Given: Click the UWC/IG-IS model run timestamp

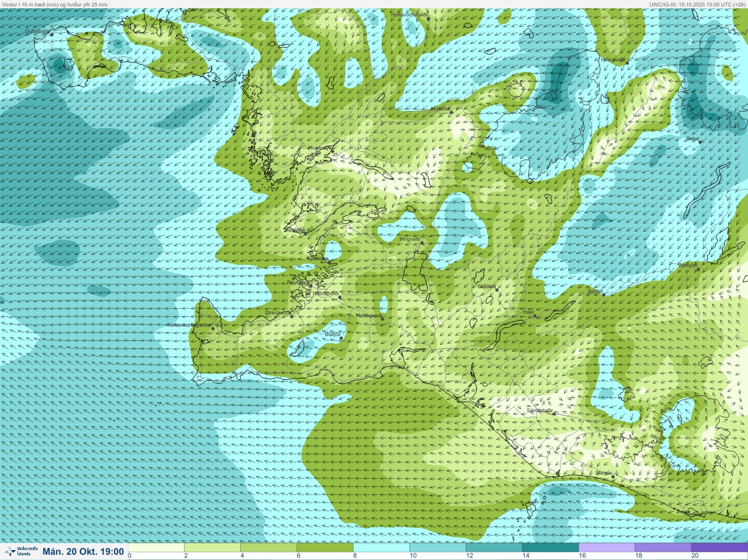Looking at the screenshot, I should coord(698,4).
